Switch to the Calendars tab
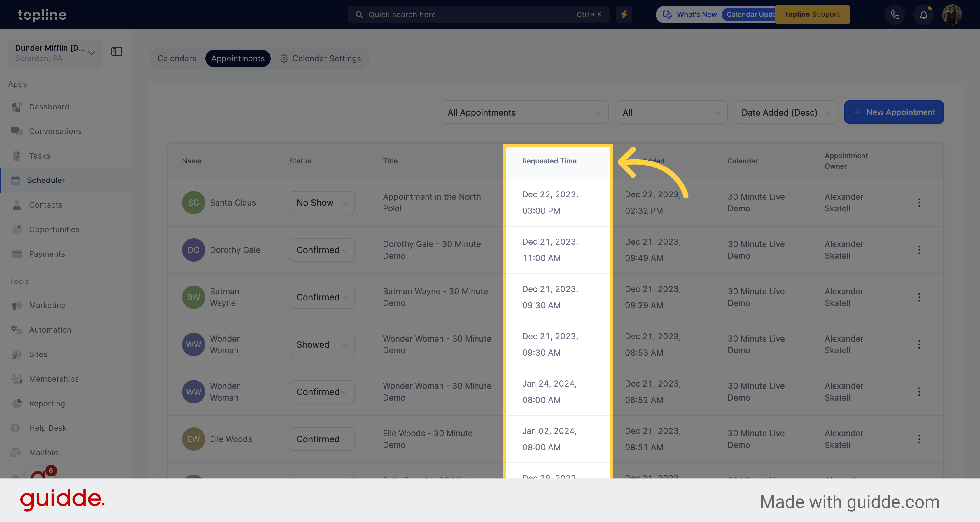 [x=177, y=58]
